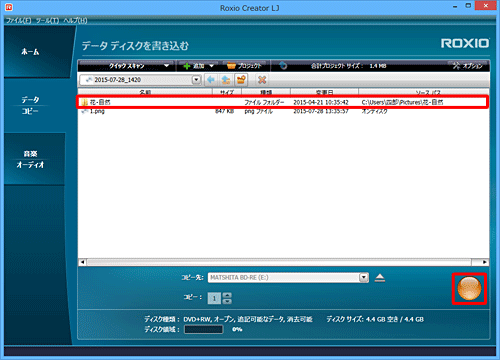500x360 pixels.
Task: Click the horizontal scrollbar right arrow
Action: [x=485, y=262]
